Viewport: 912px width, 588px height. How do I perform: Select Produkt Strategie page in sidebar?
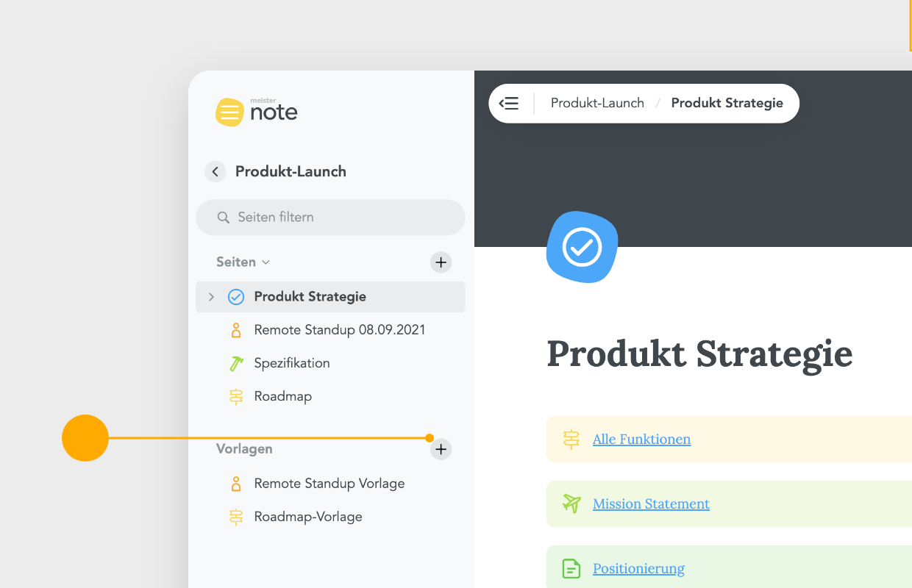pyautogui.click(x=330, y=297)
